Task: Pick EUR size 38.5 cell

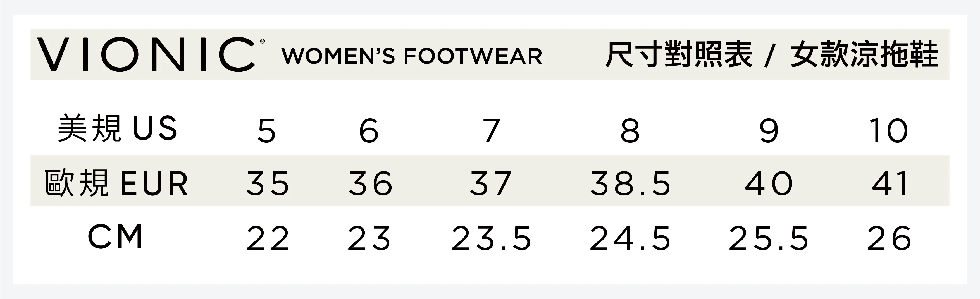Action: tap(630, 184)
